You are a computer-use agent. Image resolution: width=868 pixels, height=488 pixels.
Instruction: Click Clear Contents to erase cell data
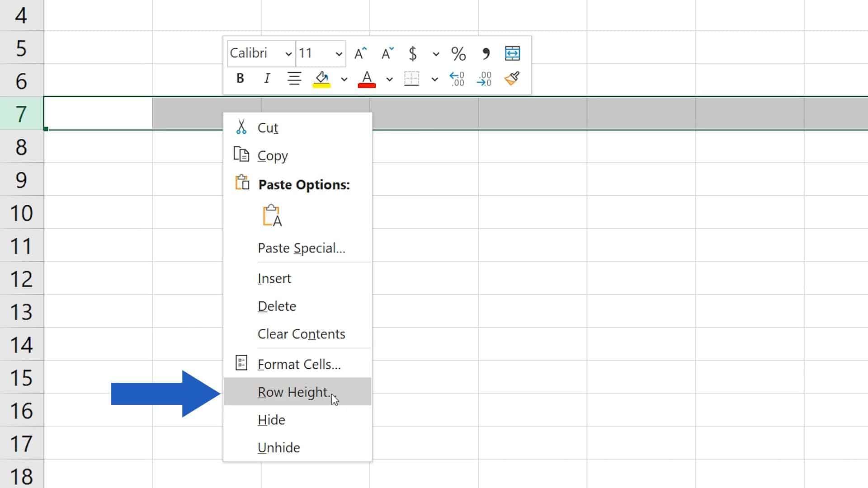tap(301, 334)
